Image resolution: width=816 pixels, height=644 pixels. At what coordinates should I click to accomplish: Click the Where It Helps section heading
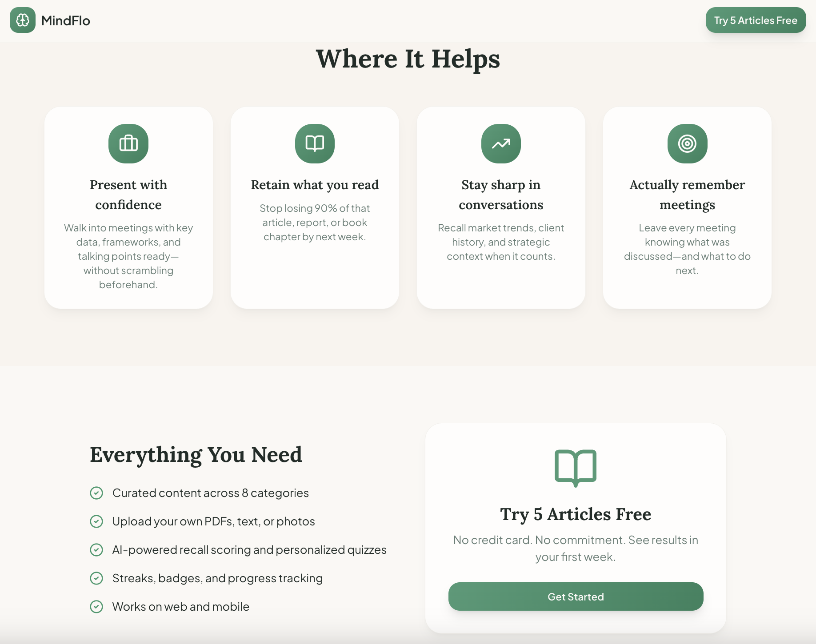[408, 59]
